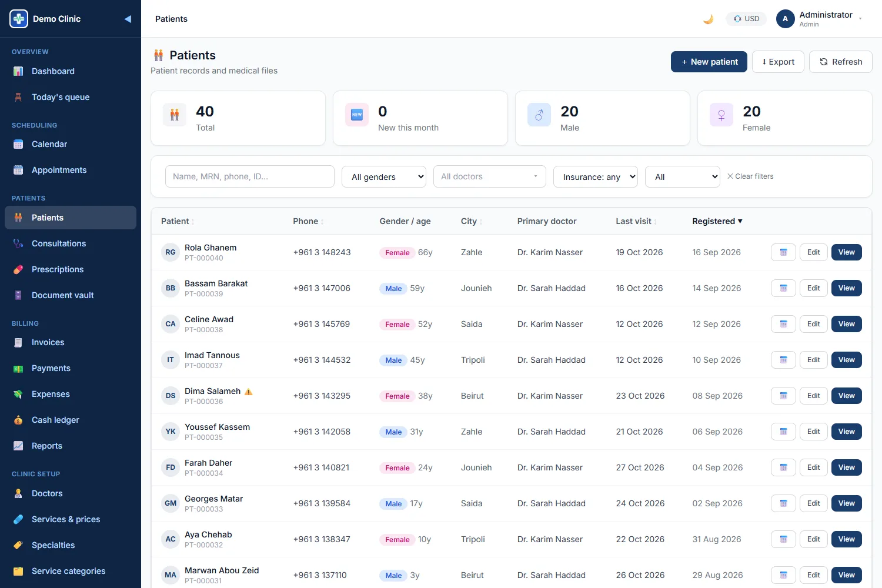This screenshot has width=882, height=588.
Task: Open the Insurance: any dropdown
Action: 596,176
